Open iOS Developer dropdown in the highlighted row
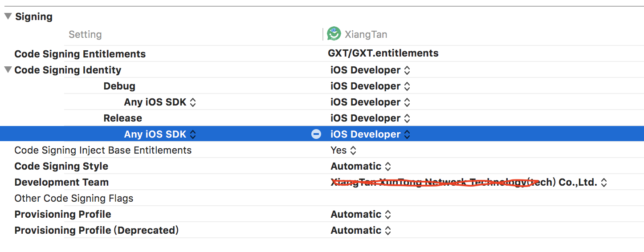Screen dimensions: 644x252 tap(370, 134)
